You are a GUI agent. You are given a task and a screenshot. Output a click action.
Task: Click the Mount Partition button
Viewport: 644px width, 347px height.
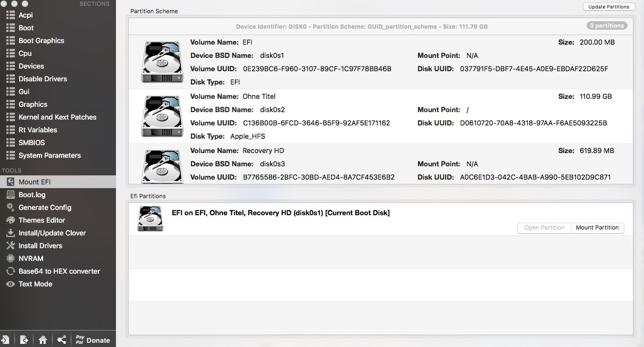597,227
